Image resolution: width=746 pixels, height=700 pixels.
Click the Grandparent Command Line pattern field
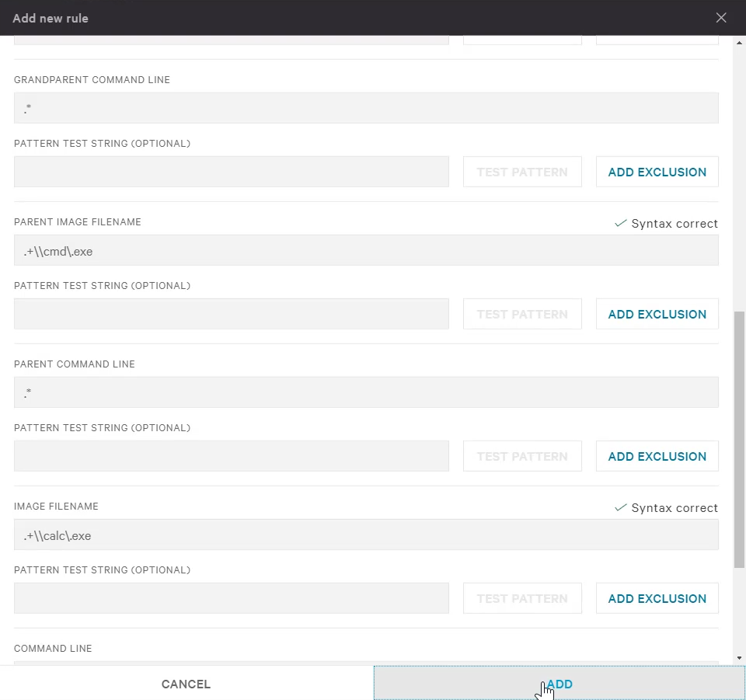coord(366,108)
